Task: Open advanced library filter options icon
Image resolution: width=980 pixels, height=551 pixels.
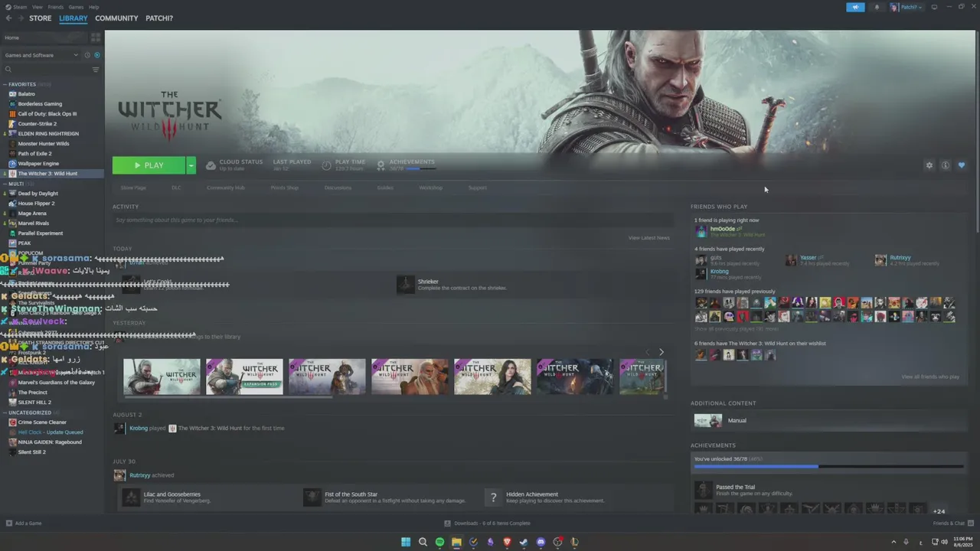Action: point(96,70)
